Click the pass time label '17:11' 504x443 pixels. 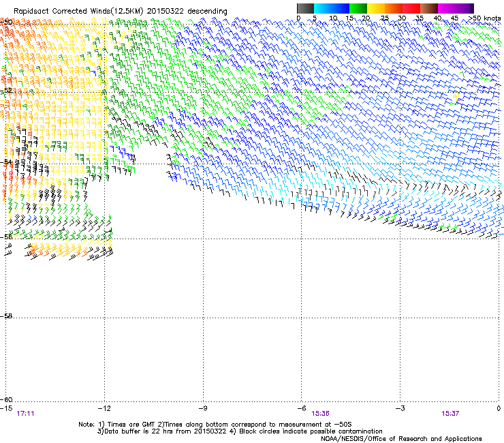pos(25,414)
